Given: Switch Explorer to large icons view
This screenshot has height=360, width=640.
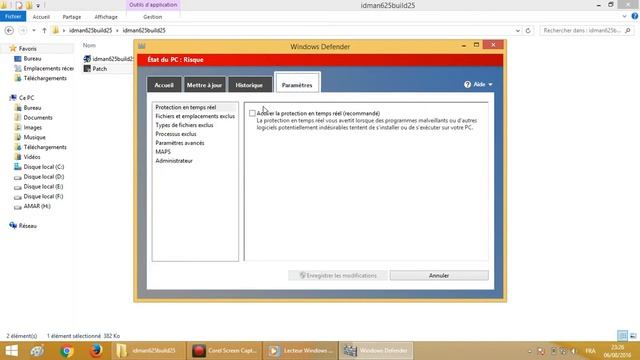Looking at the screenshot, I should point(633,336).
